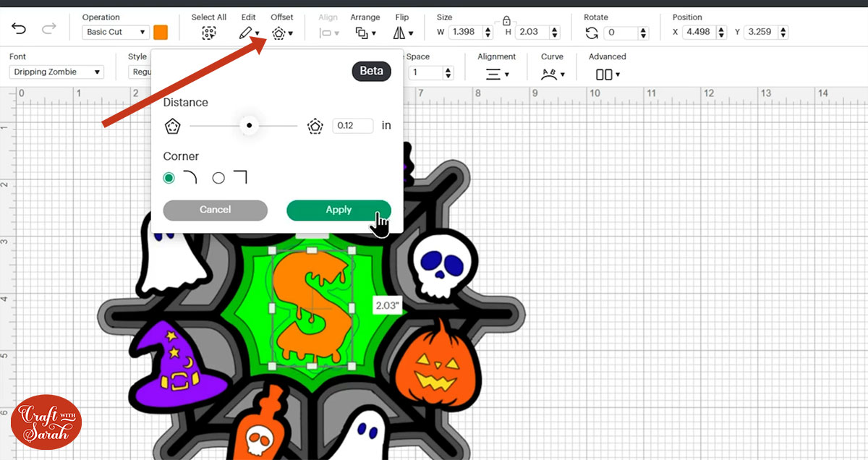The image size is (868, 460).
Task: Select the square corner radio button
Action: pyautogui.click(x=218, y=178)
